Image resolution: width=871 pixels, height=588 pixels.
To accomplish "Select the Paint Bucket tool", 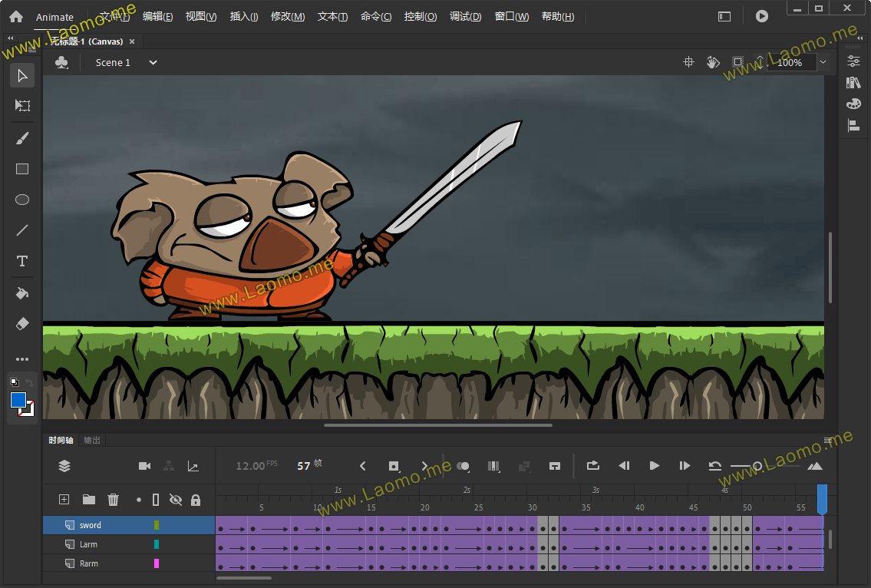I will click(x=22, y=293).
